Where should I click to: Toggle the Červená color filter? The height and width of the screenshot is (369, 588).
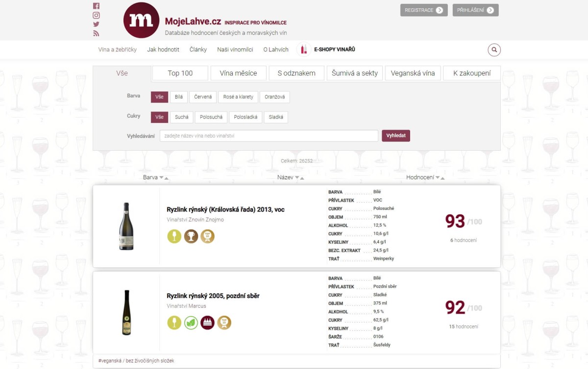(203, 97)
